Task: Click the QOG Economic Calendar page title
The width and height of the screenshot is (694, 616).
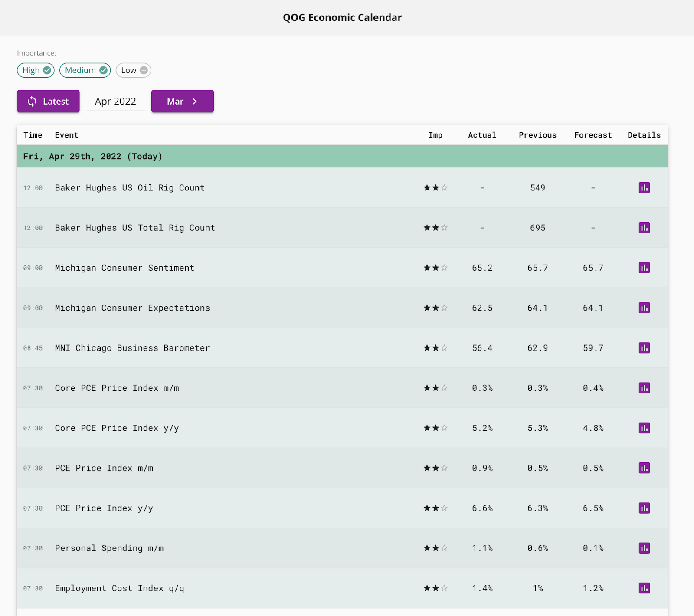Action: (342, 17)
